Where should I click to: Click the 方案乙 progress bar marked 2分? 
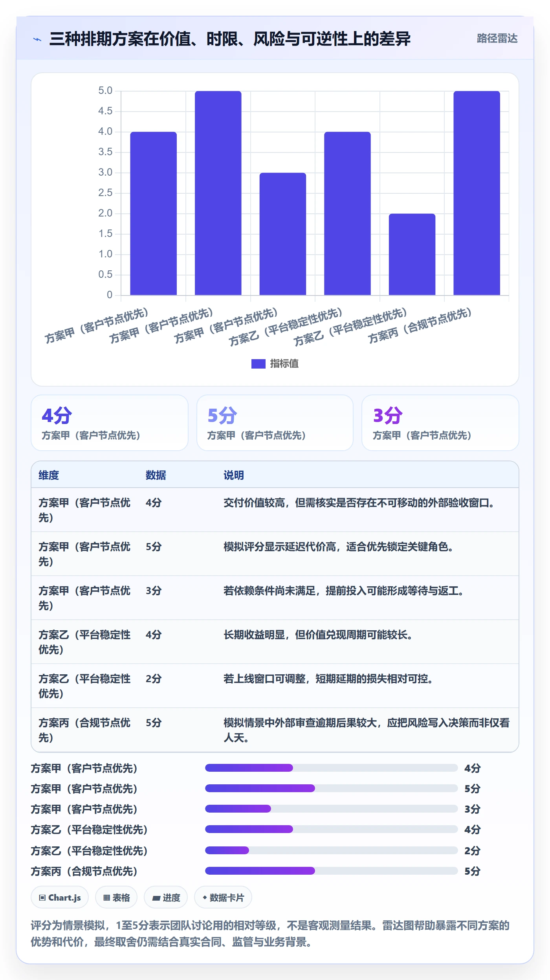pos(331,850)
